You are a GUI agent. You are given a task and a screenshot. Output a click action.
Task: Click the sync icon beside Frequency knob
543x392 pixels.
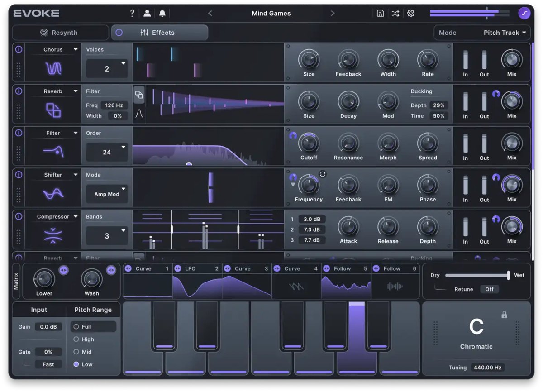323,174
